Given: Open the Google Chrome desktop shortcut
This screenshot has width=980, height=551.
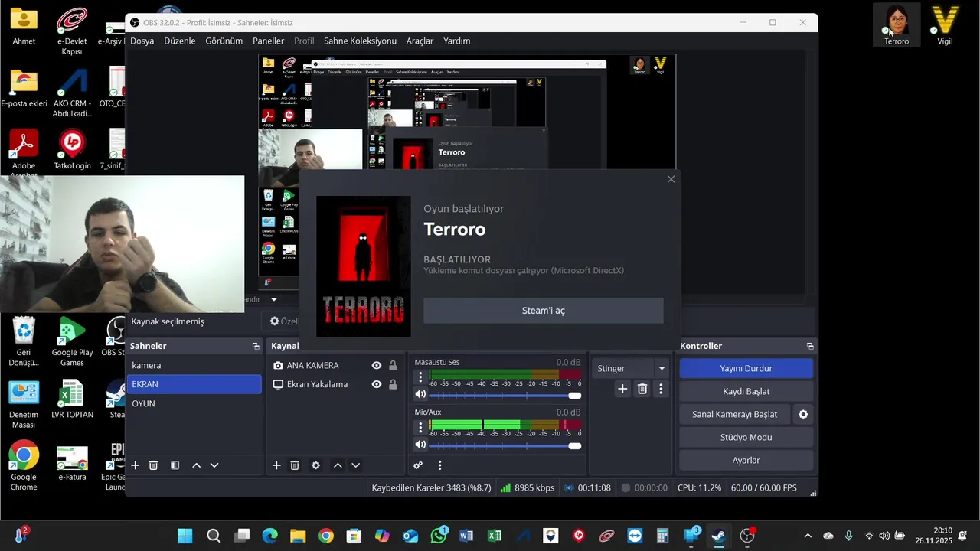Looking at the screenshot, I should (x=24, y=465).
